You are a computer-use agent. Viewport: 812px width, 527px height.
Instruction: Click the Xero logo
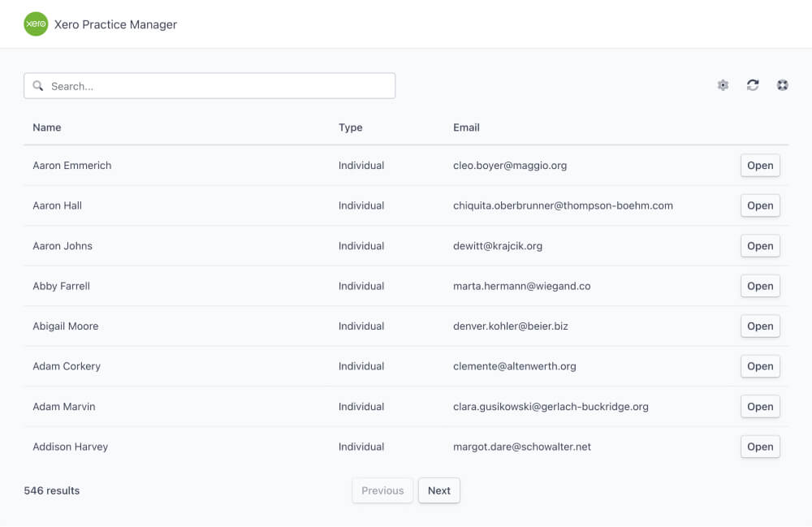[36, 24]
